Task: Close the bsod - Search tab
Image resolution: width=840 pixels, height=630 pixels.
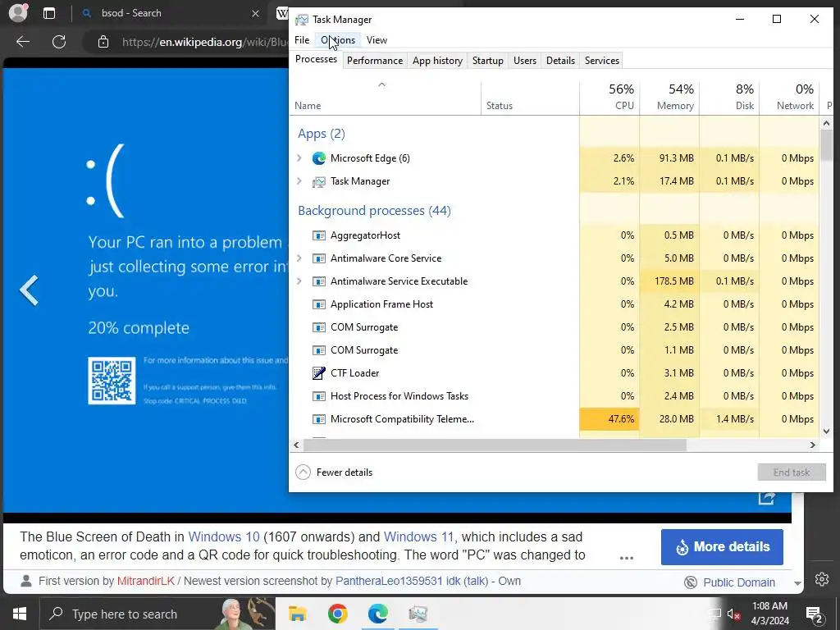Action: click(x=256, y=13)
